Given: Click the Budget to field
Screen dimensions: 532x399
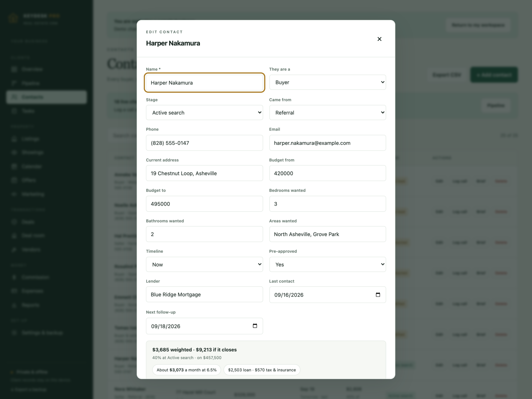Looking at the screenshot, I should (x=204, y=204).
